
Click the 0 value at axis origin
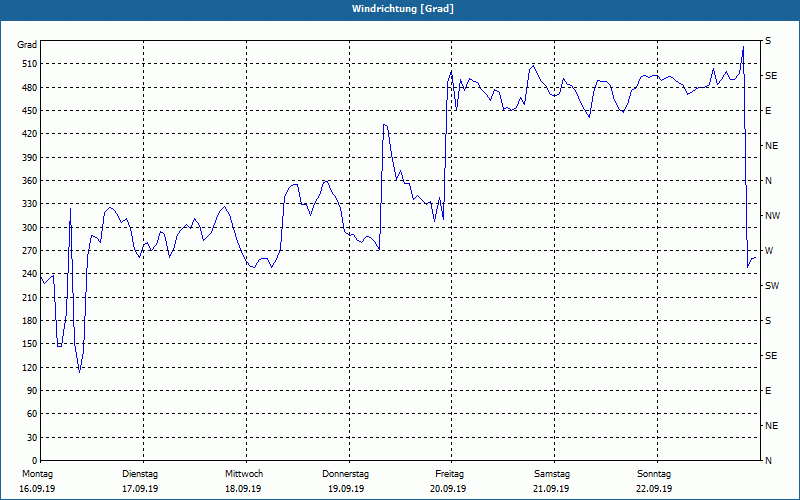[x=34, y=460]
